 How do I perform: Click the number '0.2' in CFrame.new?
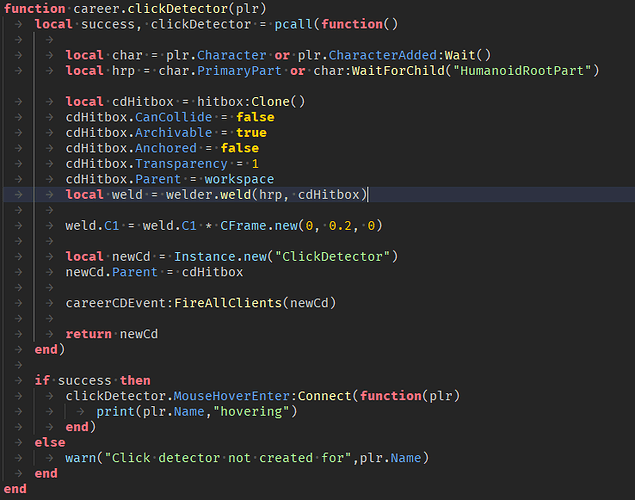pos(340,226)
